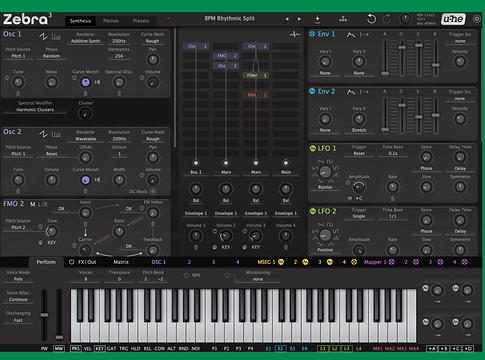Image resolution: width=485 pixels, height=360 pixels.
Task: Click the preset name BPM Rhythmic Split
Action: click(230, 19)
